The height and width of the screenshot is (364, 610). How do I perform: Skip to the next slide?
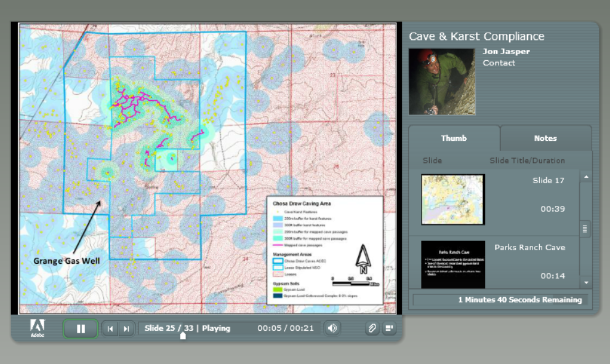tap(126, 329)
